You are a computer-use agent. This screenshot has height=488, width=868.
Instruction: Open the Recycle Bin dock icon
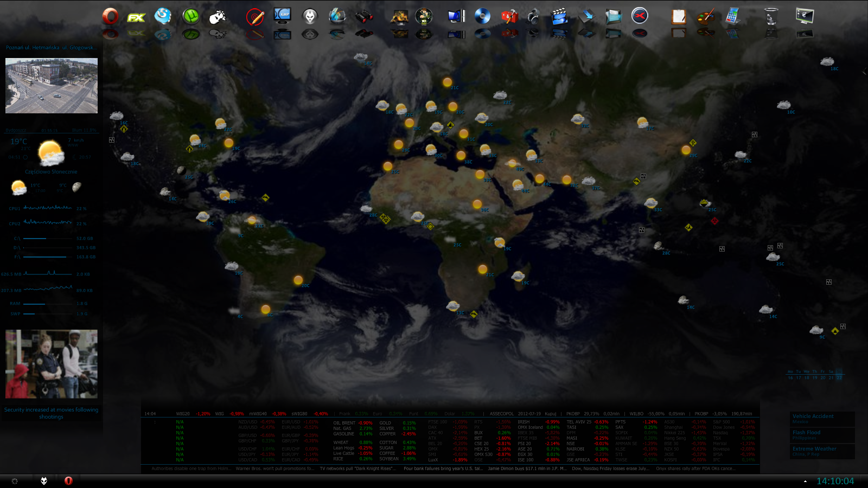(771, 16)
